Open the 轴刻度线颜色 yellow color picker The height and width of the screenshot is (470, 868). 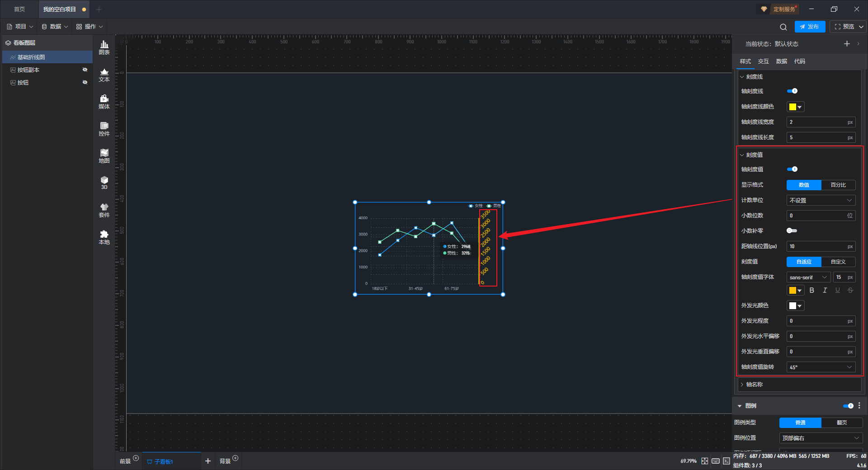point(796,107)
